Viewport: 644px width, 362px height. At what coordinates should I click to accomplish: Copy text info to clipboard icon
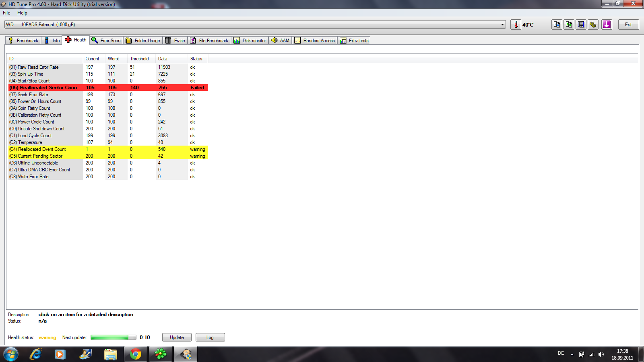coord(557,25)
